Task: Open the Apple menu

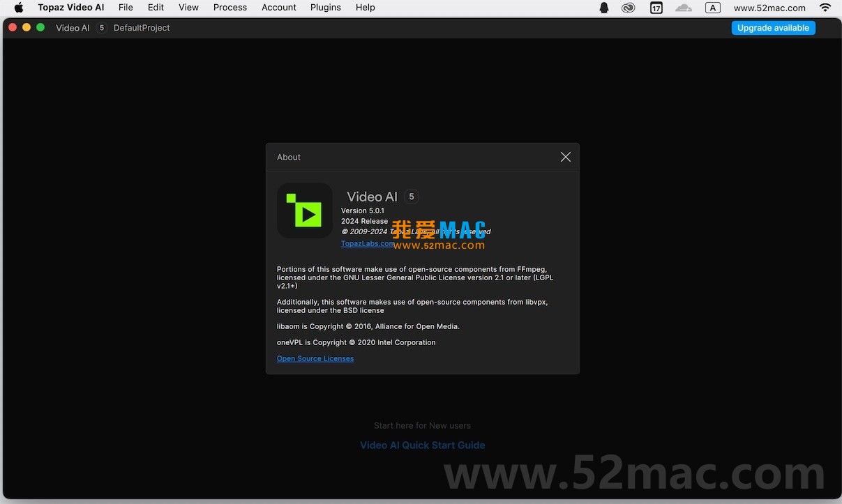Action: (19, 8)
